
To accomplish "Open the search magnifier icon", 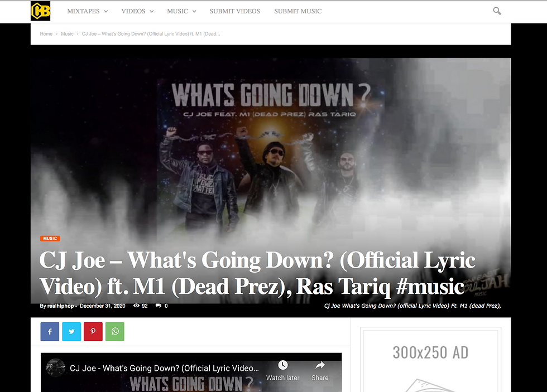I will 497,11.
